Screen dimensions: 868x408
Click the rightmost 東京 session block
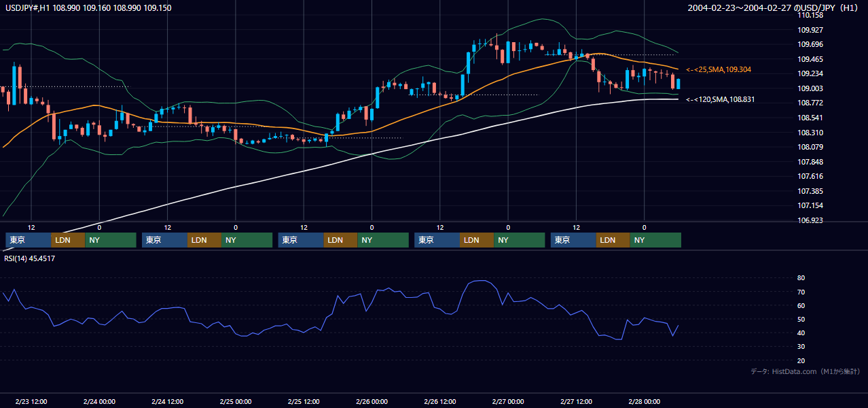574,240
